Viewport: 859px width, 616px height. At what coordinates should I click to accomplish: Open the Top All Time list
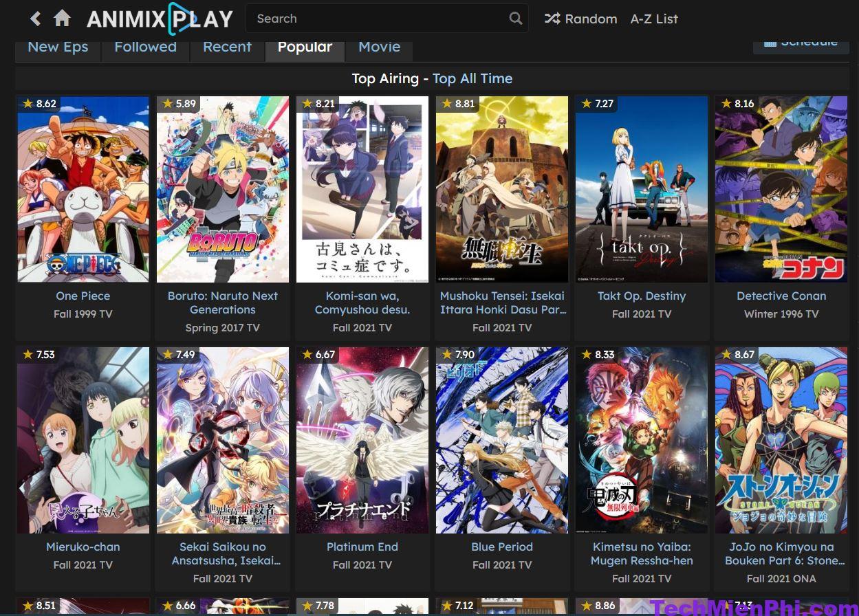click(x=472, y=78)
